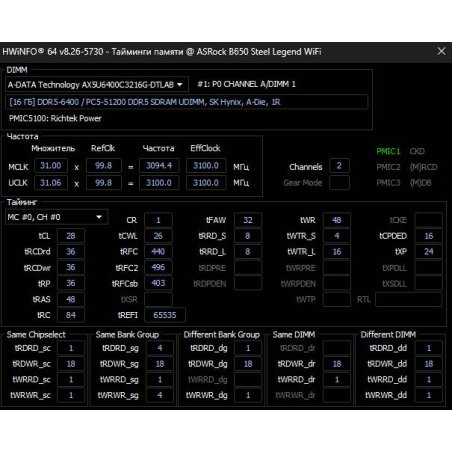This screenshot has height=452, width=452.
Task: Click the tRCDrd value field
Action: (71, 251)
